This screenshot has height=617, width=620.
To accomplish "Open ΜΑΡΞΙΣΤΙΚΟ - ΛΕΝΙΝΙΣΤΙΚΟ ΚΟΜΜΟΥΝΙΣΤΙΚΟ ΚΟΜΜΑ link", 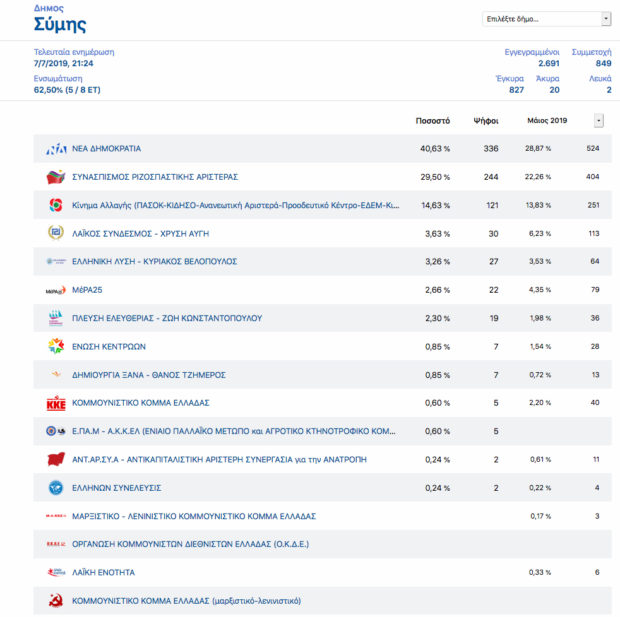I will [194, 516].
